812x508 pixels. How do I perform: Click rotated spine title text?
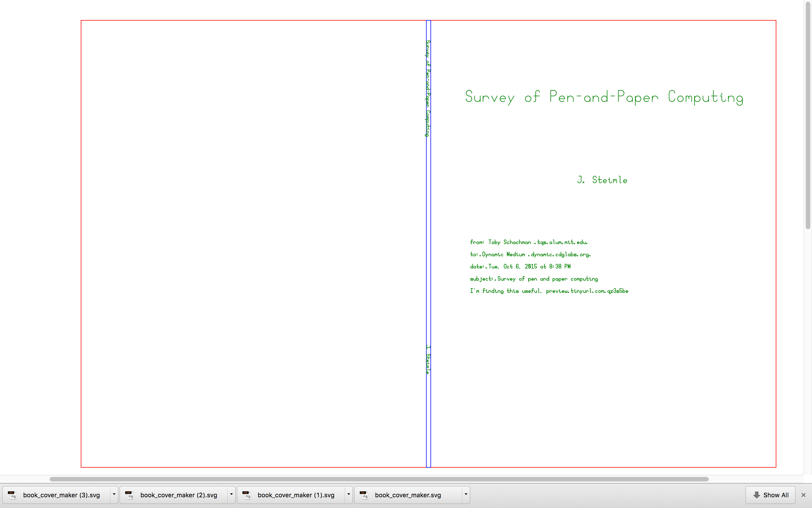[x=428, y=88]
